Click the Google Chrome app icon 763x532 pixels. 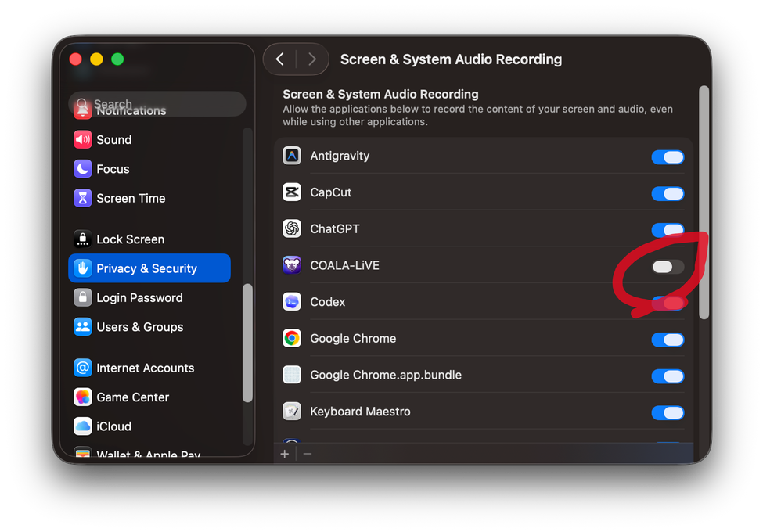point(291,339)
